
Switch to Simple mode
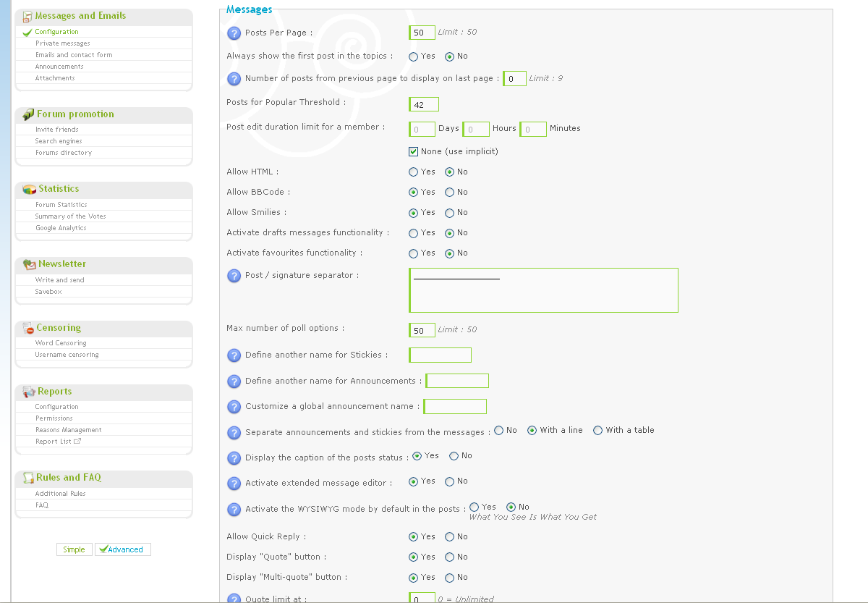click(x=74, y=549)
